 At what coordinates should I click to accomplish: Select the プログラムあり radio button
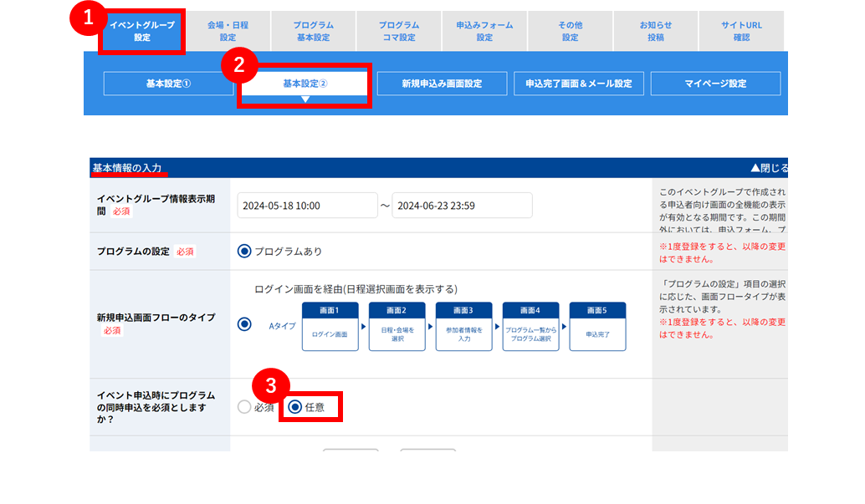[x=244, y=252]
